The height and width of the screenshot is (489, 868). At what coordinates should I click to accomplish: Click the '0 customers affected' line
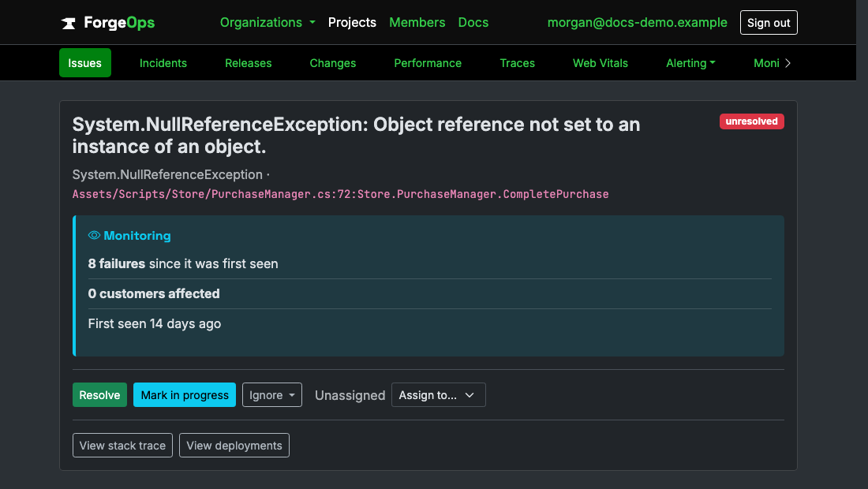(154, 293)
